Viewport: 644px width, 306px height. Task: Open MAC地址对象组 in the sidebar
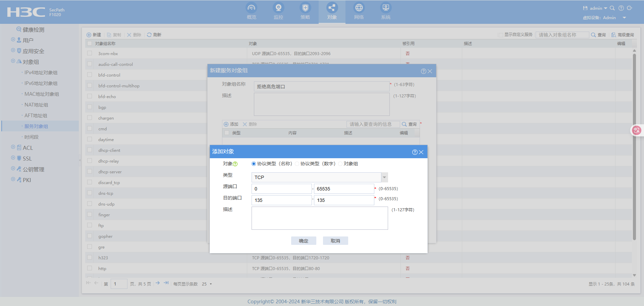coord(42,94)
